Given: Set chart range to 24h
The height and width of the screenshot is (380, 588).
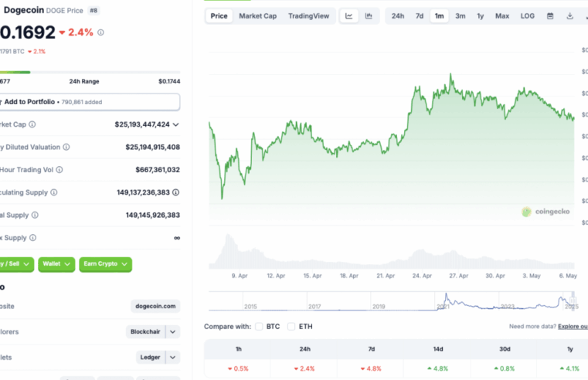Looking at the screenshot, I should [398, 15].
